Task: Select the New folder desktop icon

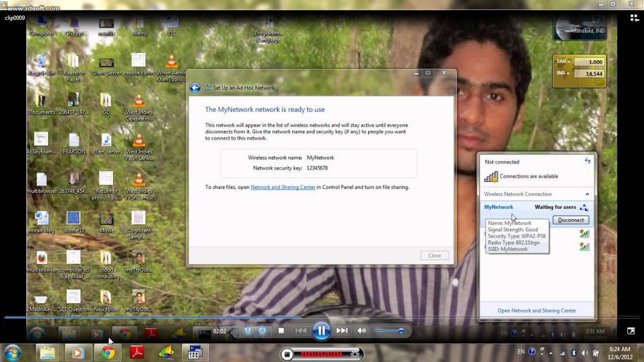Action: pos(106,301)
